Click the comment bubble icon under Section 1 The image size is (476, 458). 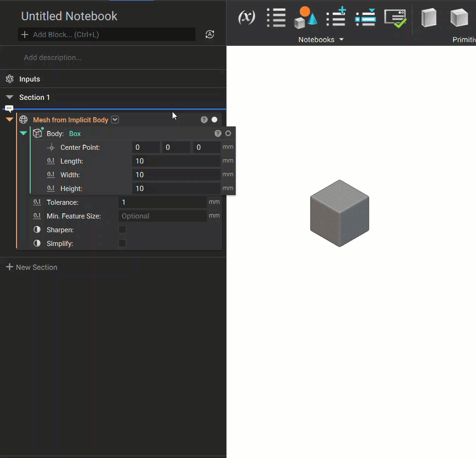(9, 109)
